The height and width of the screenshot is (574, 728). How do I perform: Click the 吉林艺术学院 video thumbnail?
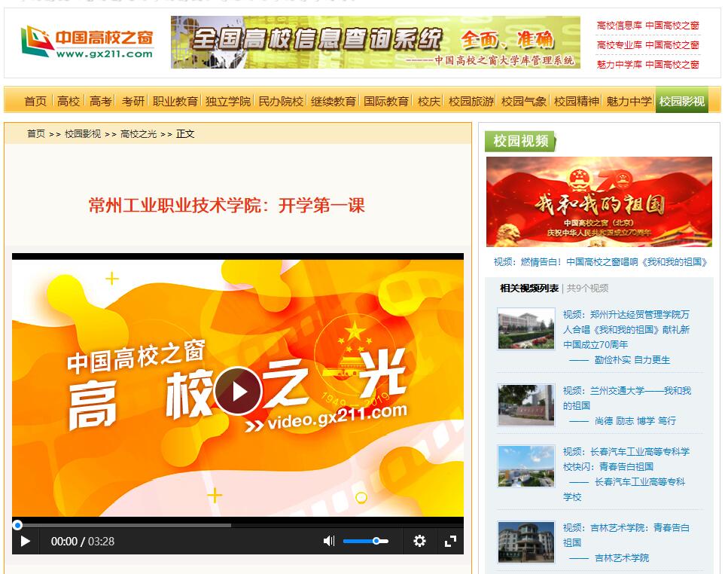coord(526,542)
